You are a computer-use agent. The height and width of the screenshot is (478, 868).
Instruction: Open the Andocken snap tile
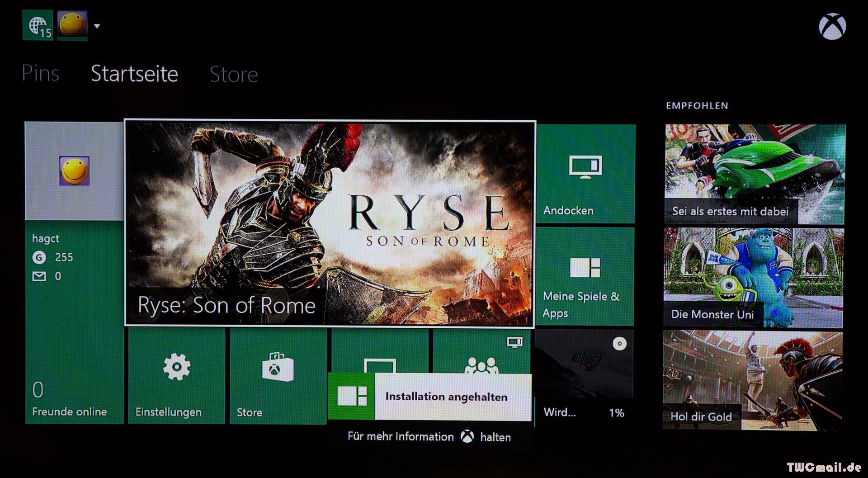click(x=585, y=174)
